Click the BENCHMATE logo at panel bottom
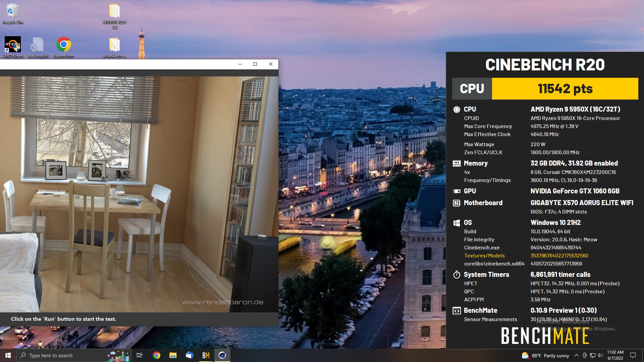 (545, 336)
